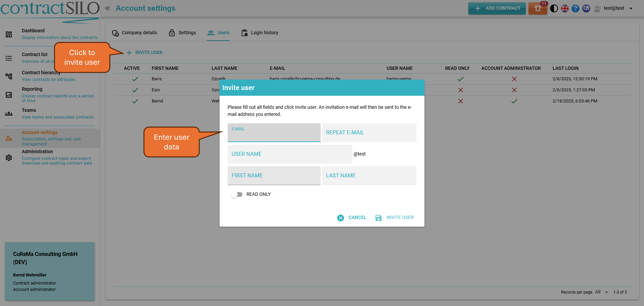Click the REPEAT E-MAIL field

pyautogui.click(x=369, y=132)
